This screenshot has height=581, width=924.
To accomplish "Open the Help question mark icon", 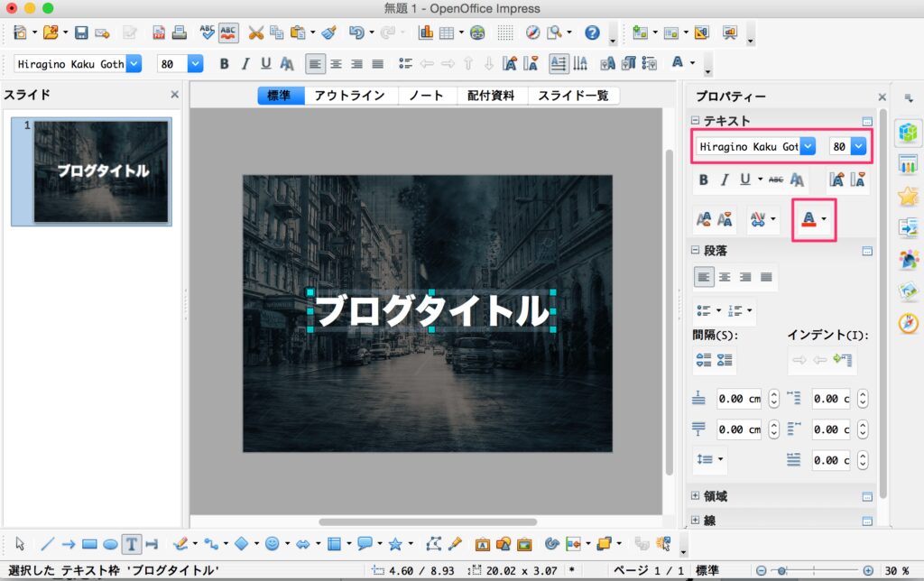I will (x=592, y=33).
